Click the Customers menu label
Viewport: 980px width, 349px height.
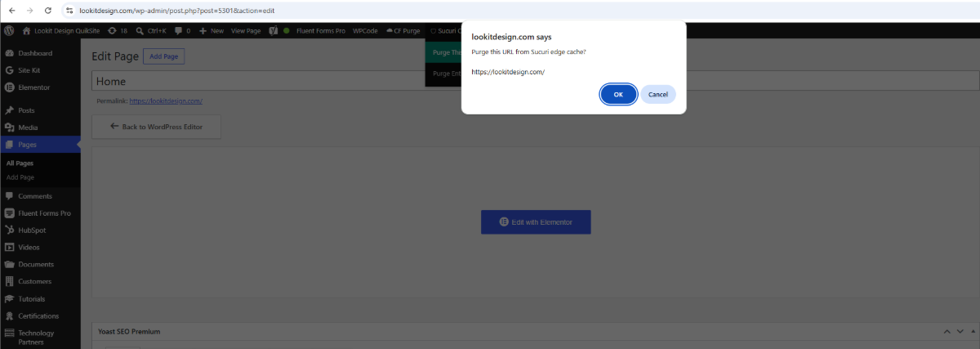pyautogui.click(x=36, y=282)
